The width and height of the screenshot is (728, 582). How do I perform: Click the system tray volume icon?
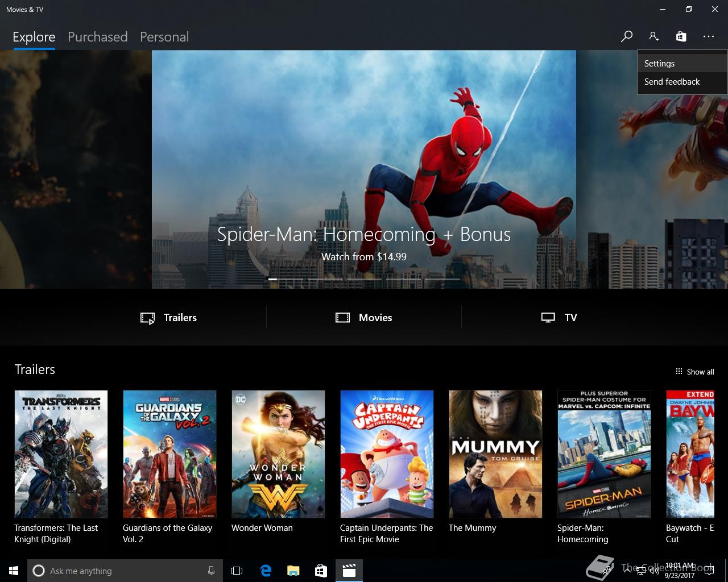pyautogui.click(x=655, y=571)
